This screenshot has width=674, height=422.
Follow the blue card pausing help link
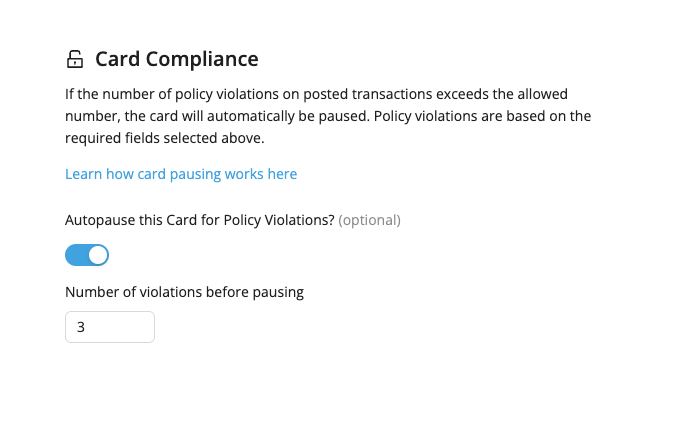click(x=181, y=174)
